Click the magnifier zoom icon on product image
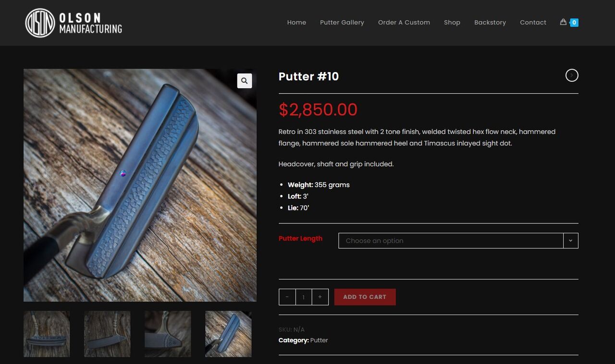Viewport: 615px width, 364px height. click(245, 81)
